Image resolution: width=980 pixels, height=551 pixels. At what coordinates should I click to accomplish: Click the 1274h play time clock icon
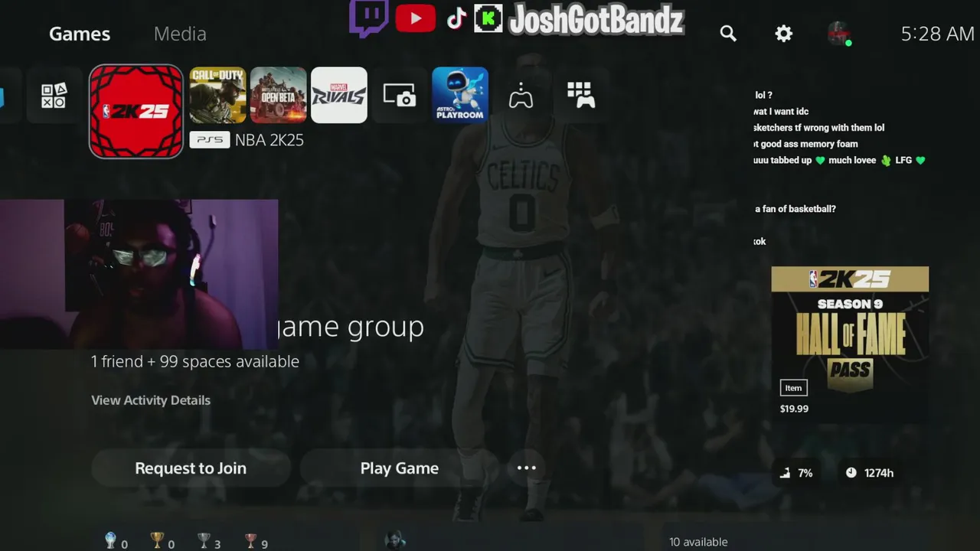tap(851, 473)
